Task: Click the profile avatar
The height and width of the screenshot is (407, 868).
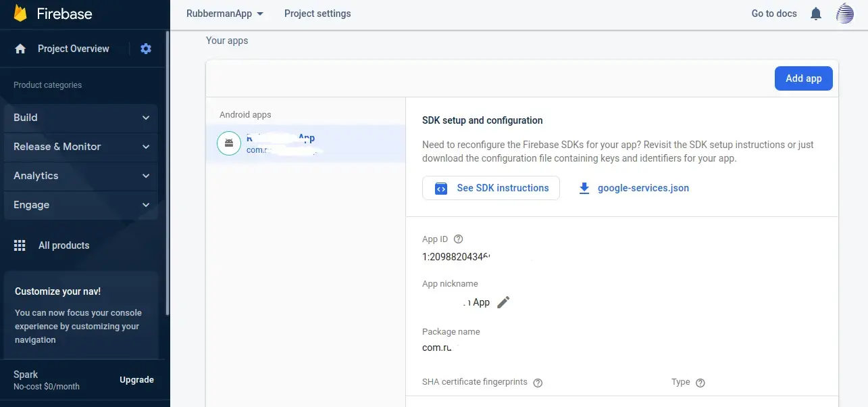Action: (845, 13)
